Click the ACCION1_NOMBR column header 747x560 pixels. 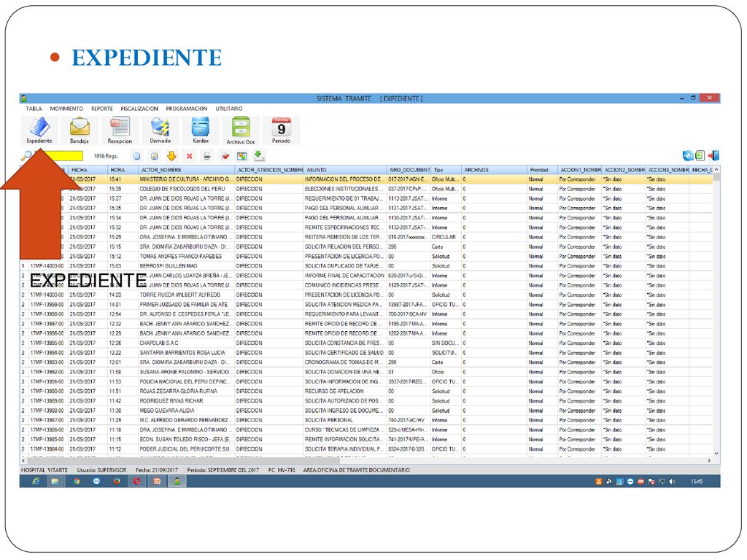click(580, 169)
